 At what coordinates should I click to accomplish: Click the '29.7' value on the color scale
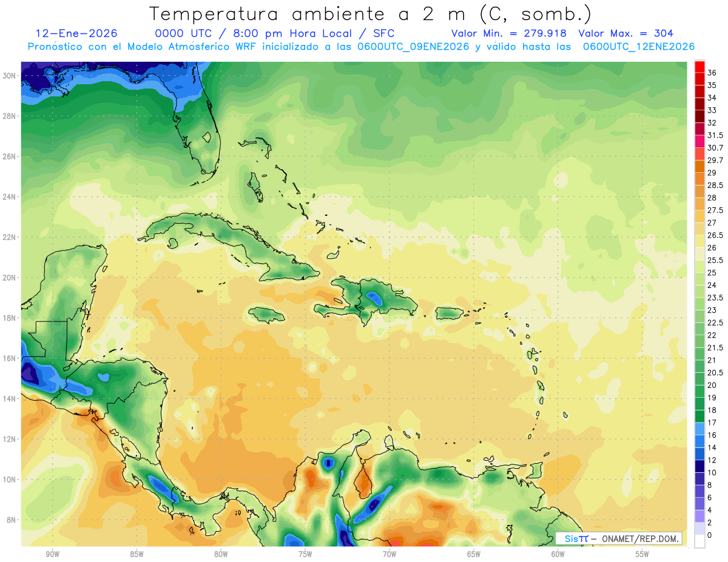tap(715, 161)
